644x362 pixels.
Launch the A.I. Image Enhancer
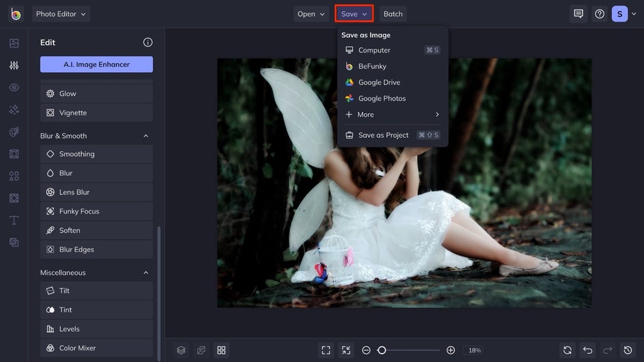click(96, 65)
